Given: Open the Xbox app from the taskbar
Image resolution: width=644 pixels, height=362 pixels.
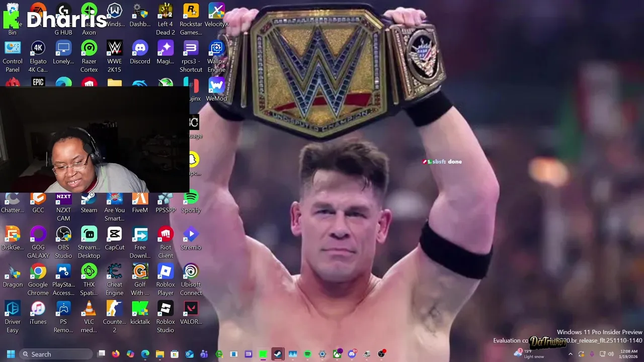Looking at the screenshot, I should coord(337,354).
